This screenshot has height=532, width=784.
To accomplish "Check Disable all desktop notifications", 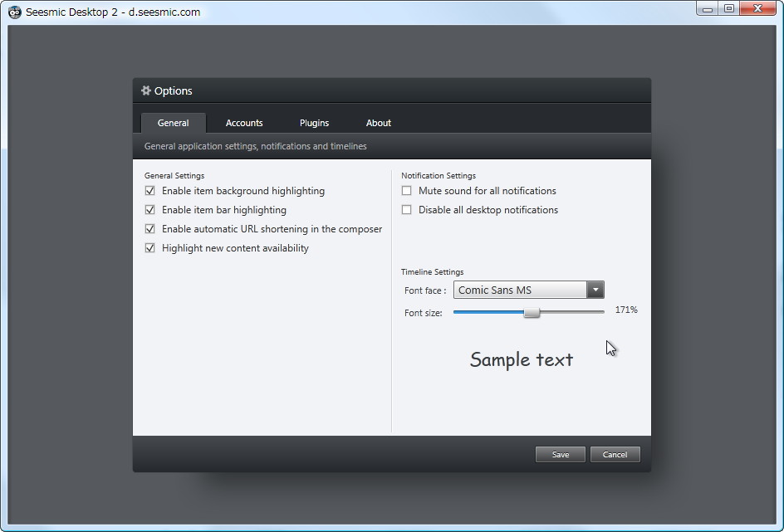I will pyautogui.click(x=406, y=210).
